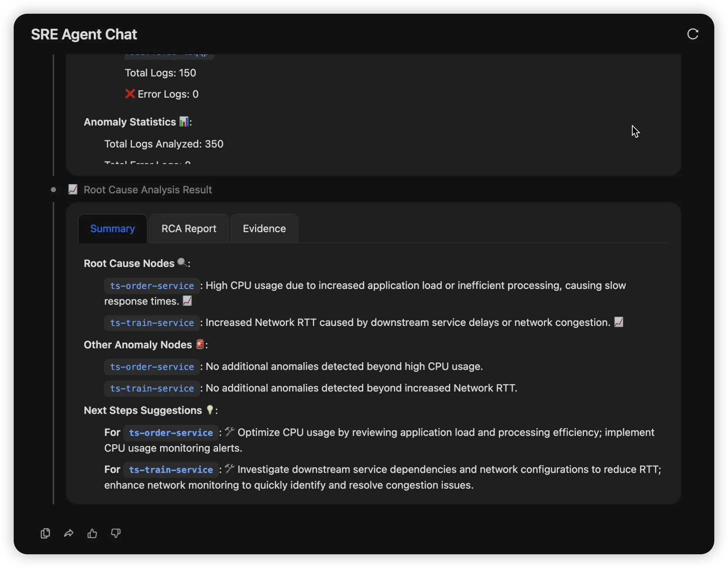
Task: Click the siren icon by Other Anomaly Nodes
Action: click(200, 344)
